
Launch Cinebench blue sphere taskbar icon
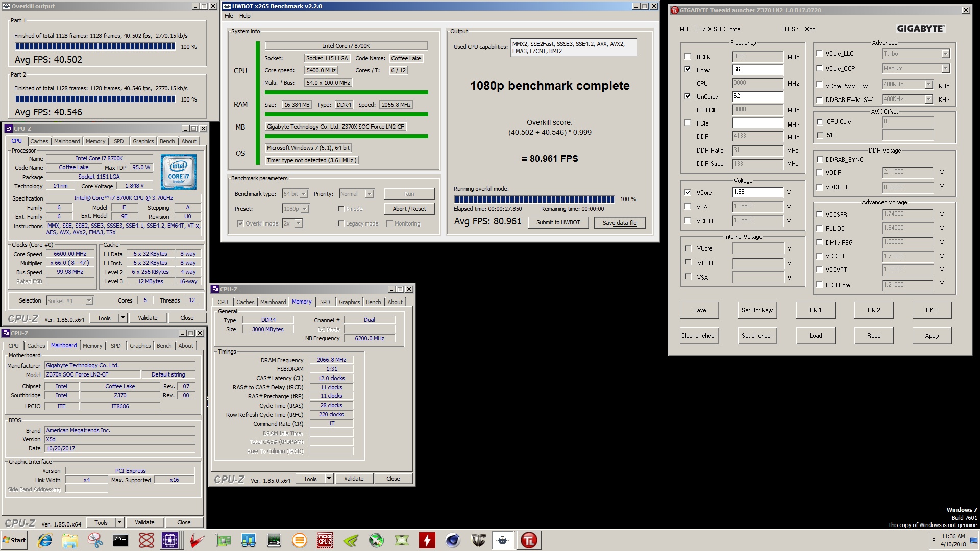(x=453, y=540)
